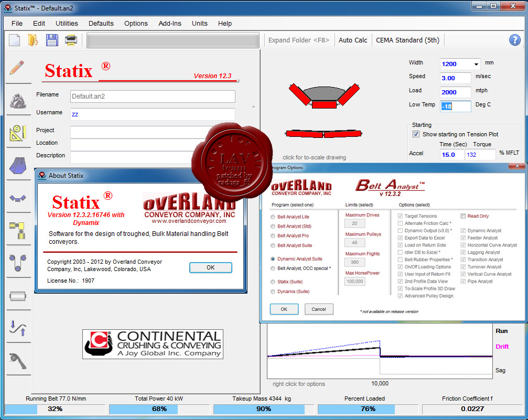
Task: Open the File menu
Action: (17, 23)
